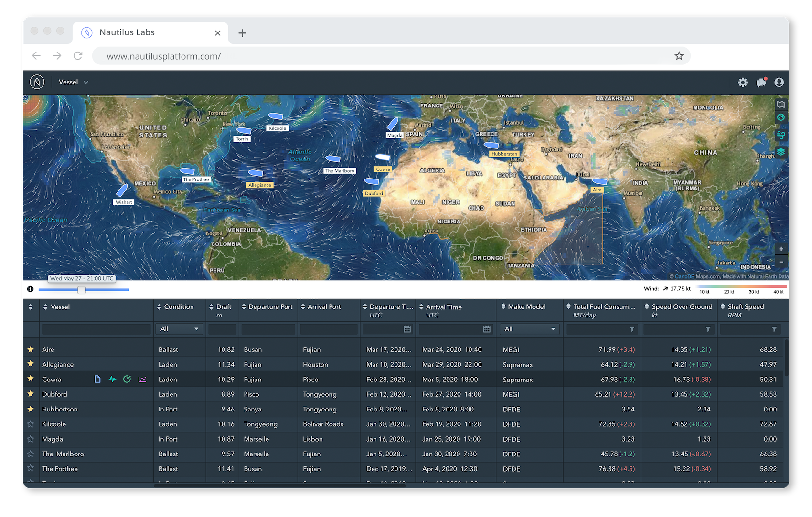
Task: Click the Nautilus Labs logo in the header
Action: pos(37,82)
